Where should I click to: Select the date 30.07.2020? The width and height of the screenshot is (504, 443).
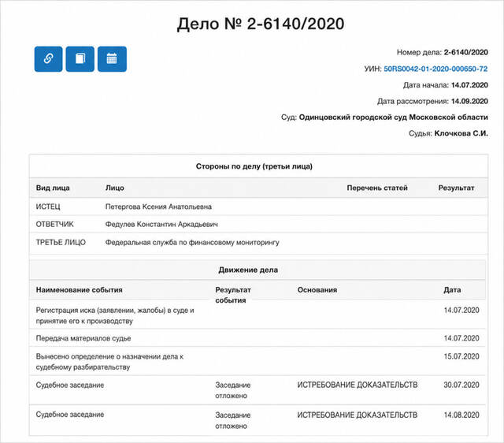(461, 385)
